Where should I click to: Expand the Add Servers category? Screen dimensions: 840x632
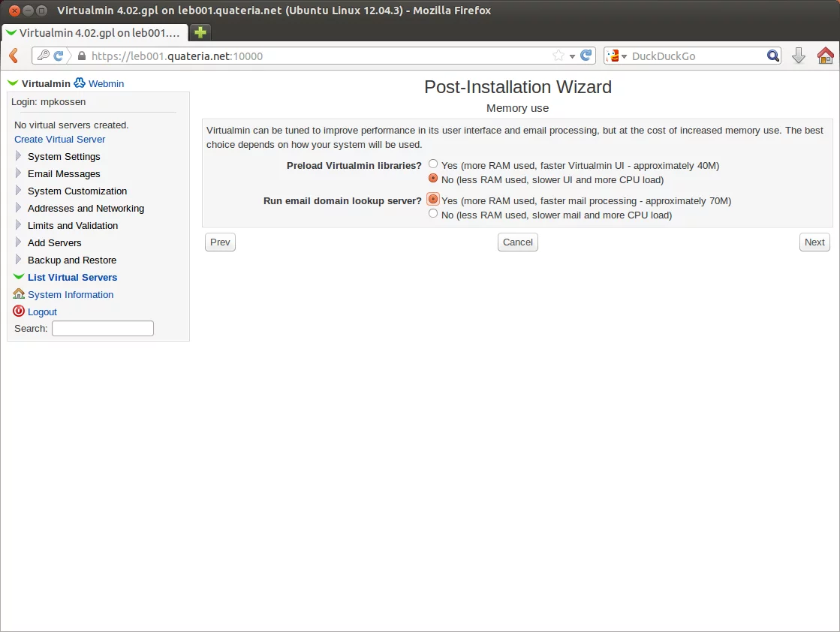(18, 242)
